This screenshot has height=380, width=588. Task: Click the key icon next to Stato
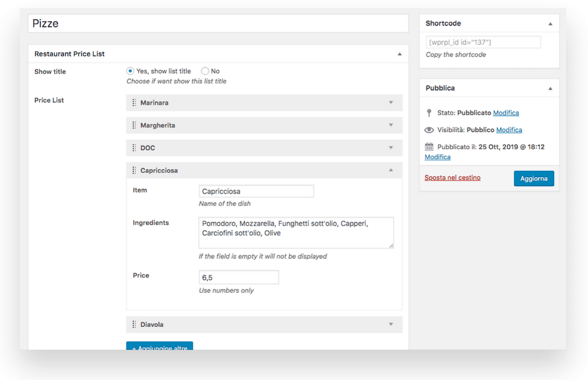tap(429, 113)
